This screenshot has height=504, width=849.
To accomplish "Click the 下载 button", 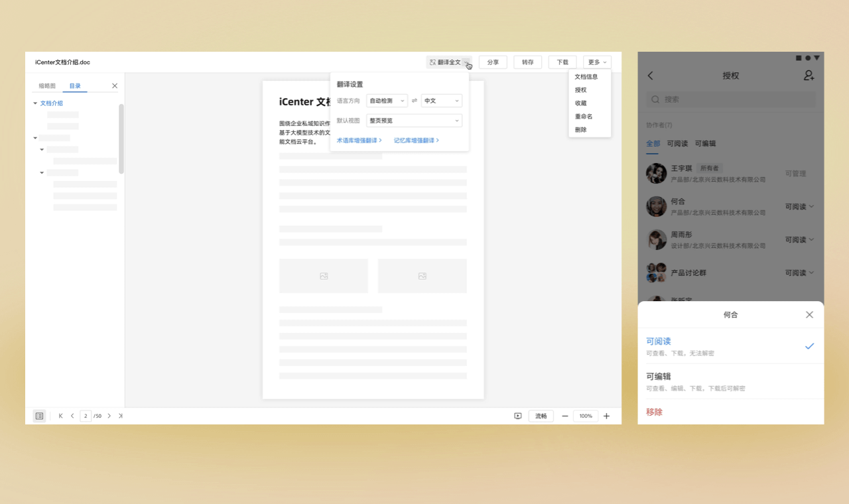I will coord(562,62).
